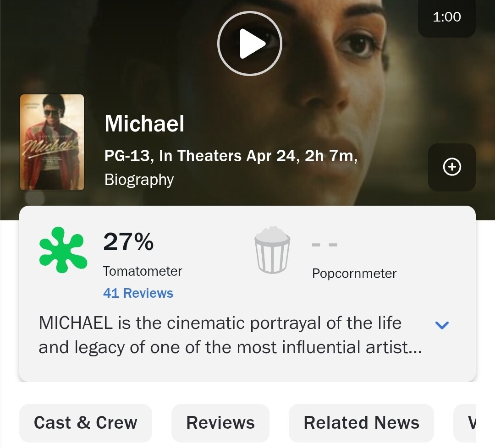The width and height of the screenshot is (495, 448).
Task: Click the Tomatometer label text
Action: point(143,271)
